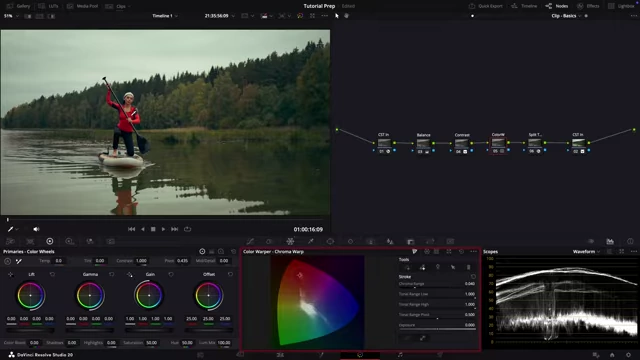Open the Tracker palette icon

coord(350,241)
